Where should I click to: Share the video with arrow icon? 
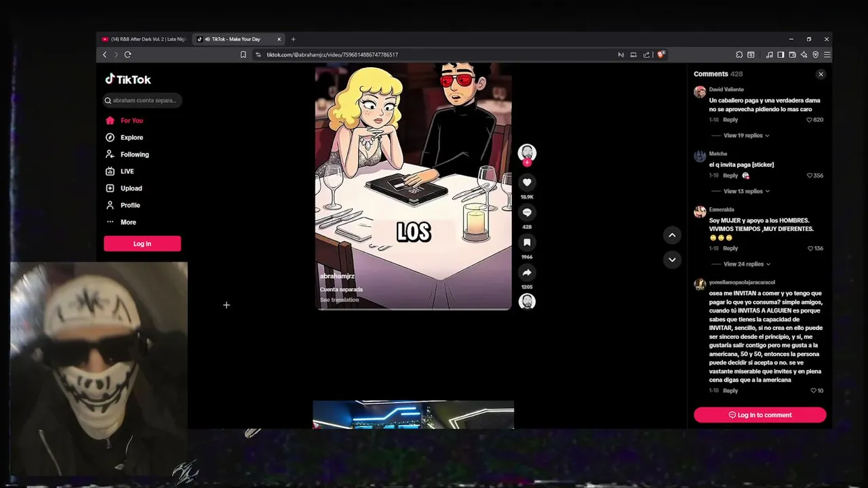527,272
